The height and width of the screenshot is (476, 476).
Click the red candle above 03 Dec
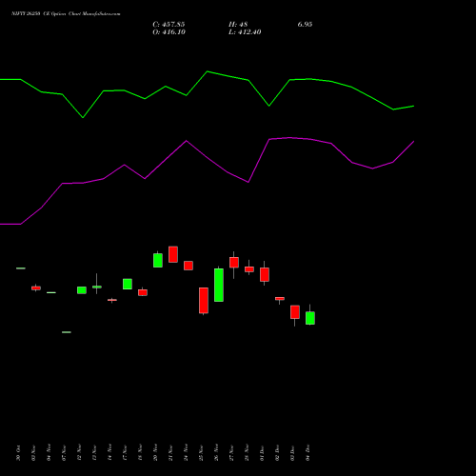(295, 312)
